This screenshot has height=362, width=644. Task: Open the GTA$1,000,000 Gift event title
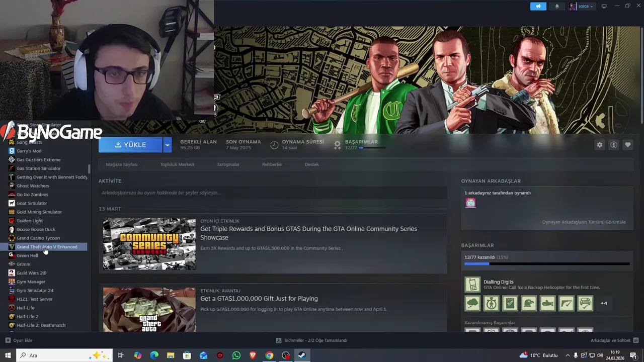point(259,299)
